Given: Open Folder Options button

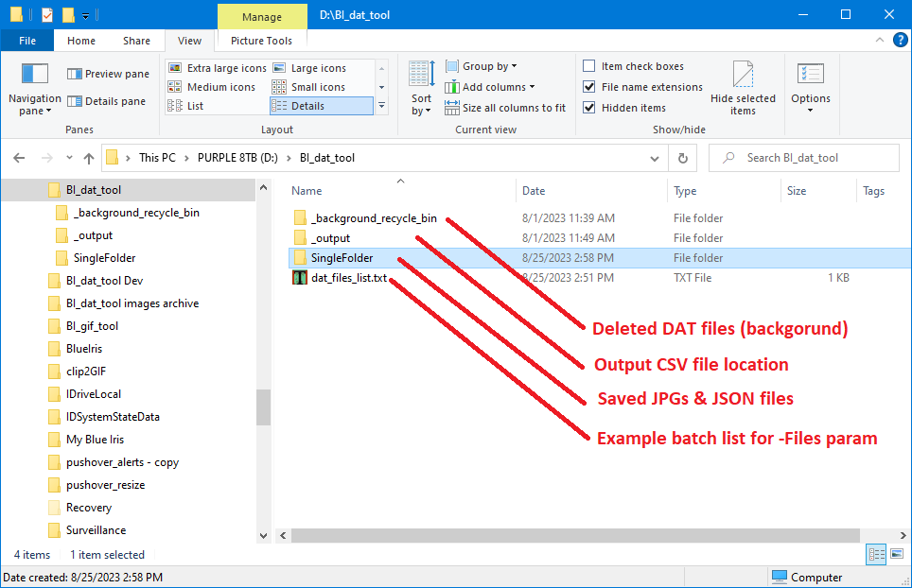Looking at the screenshot, I should 810,88.
